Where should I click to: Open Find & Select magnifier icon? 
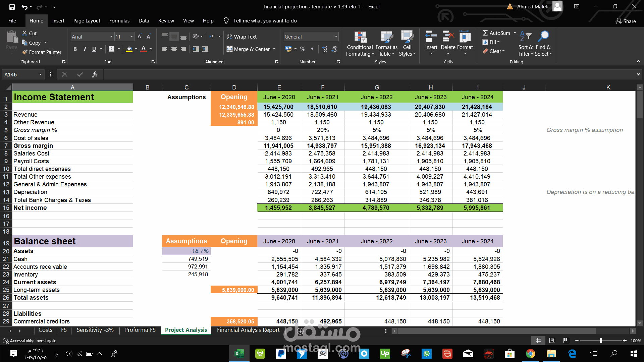point(543,36)
